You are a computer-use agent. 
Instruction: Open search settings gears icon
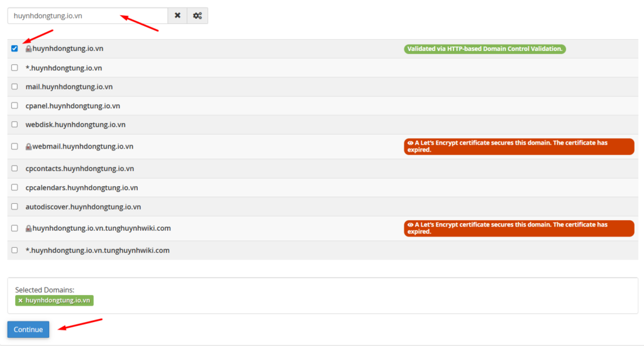click(x=197, y=16)
